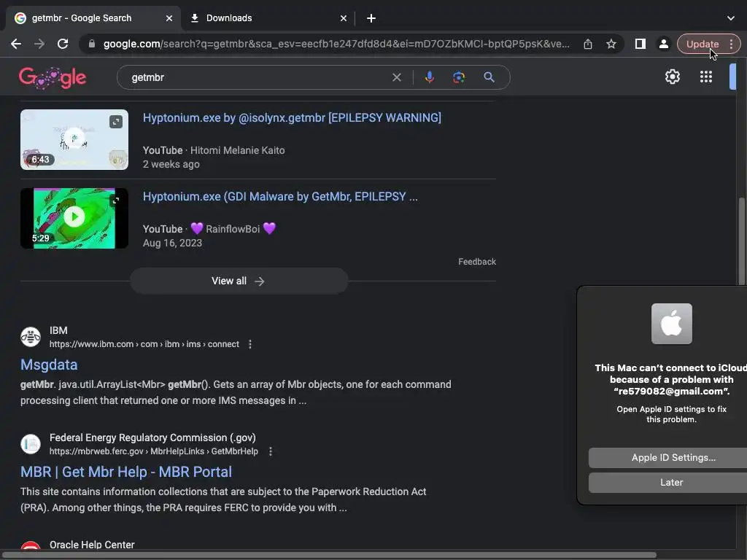
Task: Start voice search microphone
Action: [429, 77]
